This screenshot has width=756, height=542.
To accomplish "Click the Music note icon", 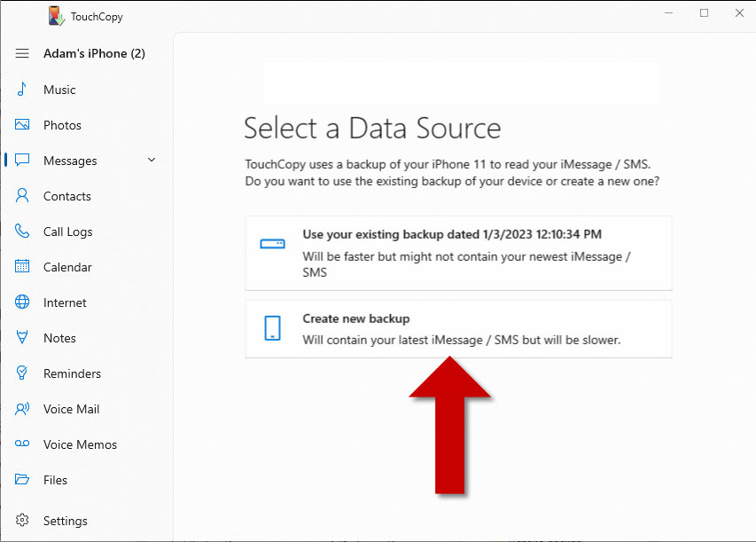I will (21, 90).
